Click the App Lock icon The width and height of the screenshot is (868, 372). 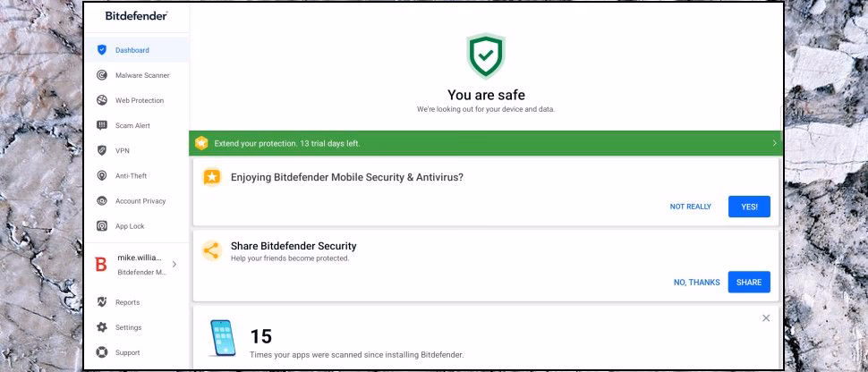point(102,226)
